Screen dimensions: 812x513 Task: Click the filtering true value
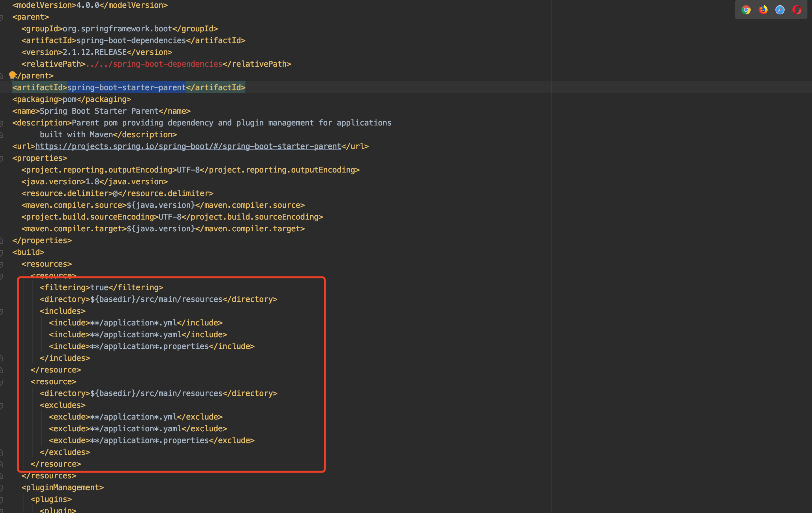click(x=99, y=288)
